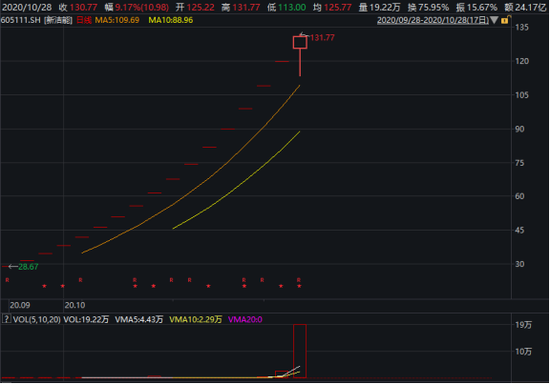Click the turnover rate 换 75.95%
The image size is (550, 384).
point(428,7)
